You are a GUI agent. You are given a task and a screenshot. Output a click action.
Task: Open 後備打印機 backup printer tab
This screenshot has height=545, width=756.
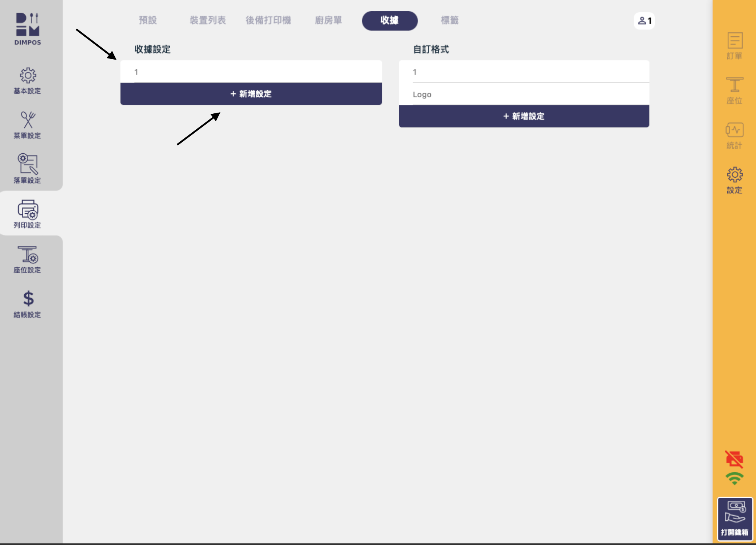tap(268, 20)
